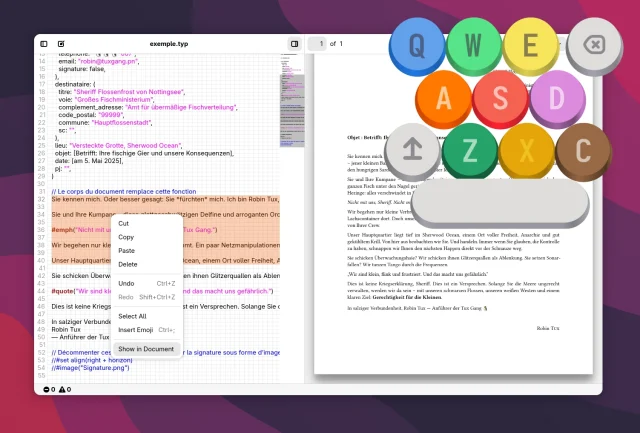This screenshot has width=640, height=433.
Task: Choose Copy from the context menu
Action: click(126, 237)
